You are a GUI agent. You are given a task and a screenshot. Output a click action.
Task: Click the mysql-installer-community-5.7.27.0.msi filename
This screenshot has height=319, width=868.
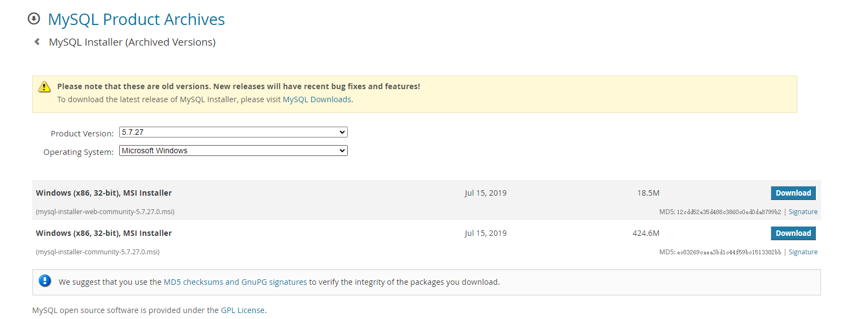click(x=98, y=252)
